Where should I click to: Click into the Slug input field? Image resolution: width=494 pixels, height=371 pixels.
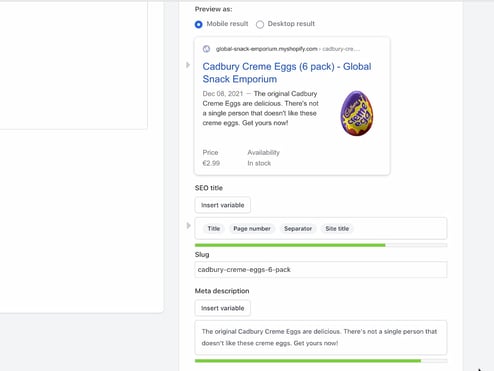(321, 270)
